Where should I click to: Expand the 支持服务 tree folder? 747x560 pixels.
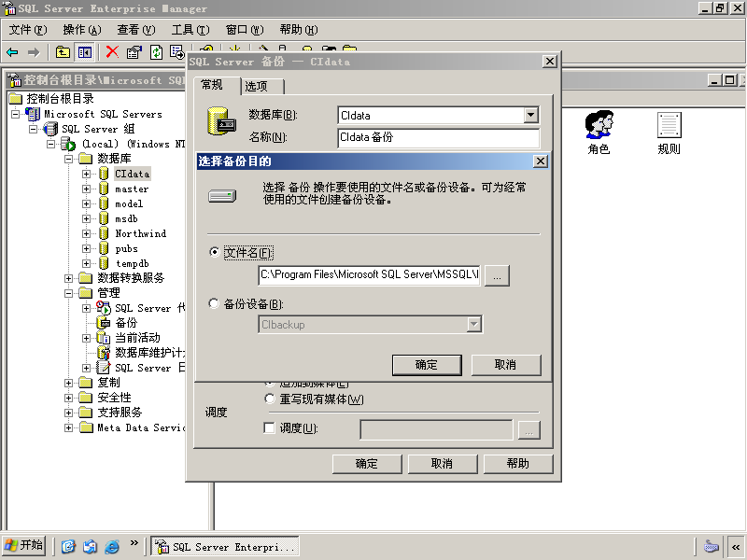pos(68,413)
